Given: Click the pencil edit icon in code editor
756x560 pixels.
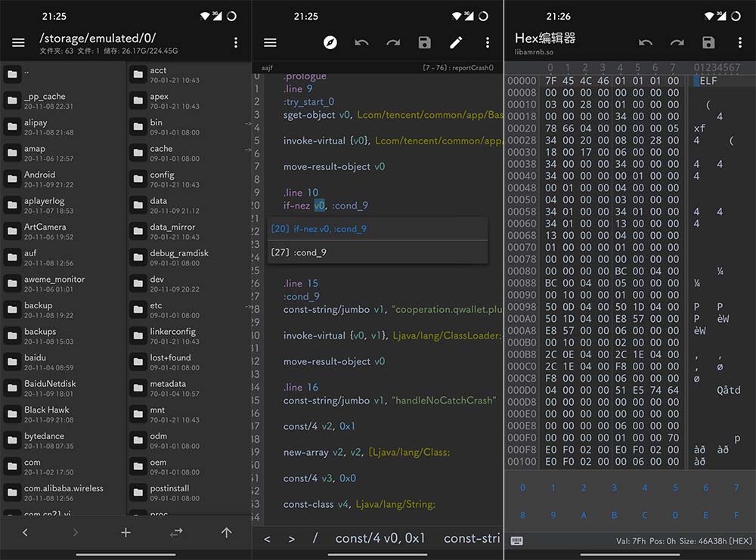Looking at the screenshot, I should [x=456, y=43].
